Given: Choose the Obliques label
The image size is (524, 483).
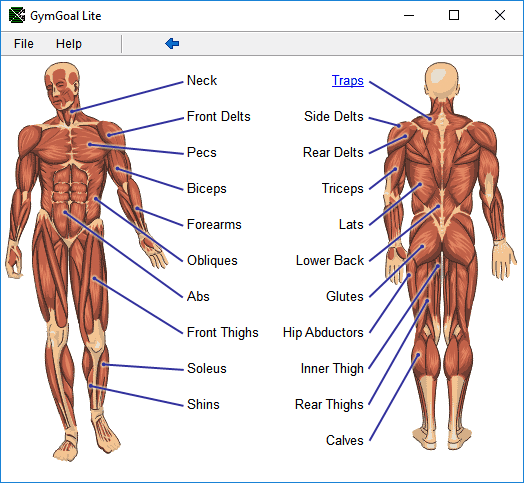Looking at the screenshot, I should pyautogui.click(x=212, y=260).
